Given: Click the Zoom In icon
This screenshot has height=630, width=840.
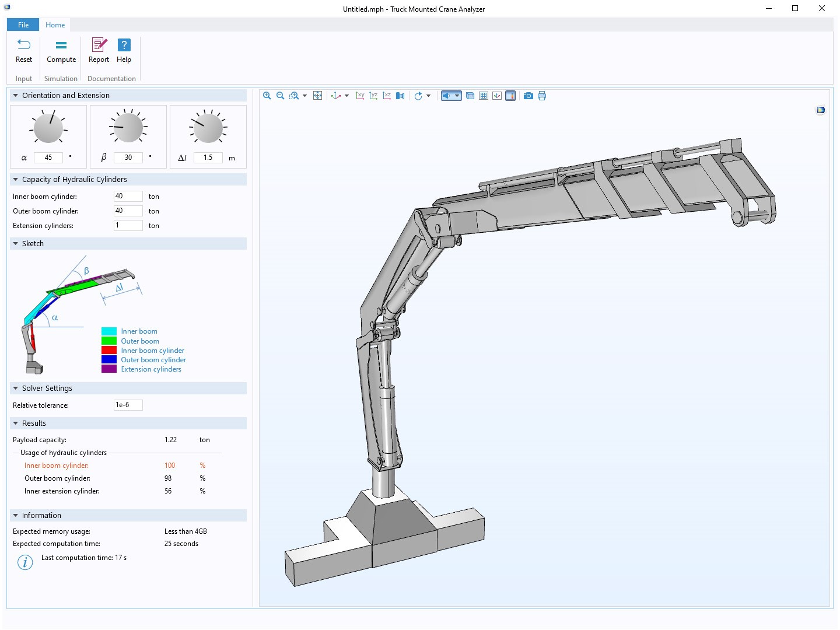Looking at the screenshot, I should click(x=267, y=96).
